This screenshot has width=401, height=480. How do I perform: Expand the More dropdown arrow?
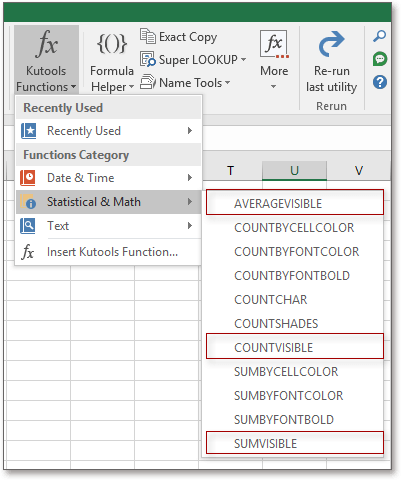click(x=273, y=87)
